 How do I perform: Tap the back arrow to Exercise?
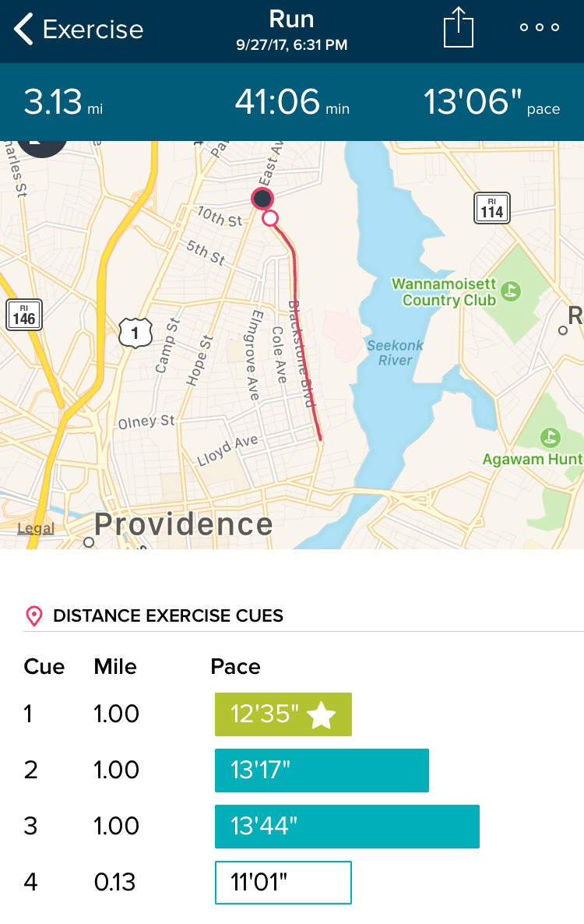point(25,30)
